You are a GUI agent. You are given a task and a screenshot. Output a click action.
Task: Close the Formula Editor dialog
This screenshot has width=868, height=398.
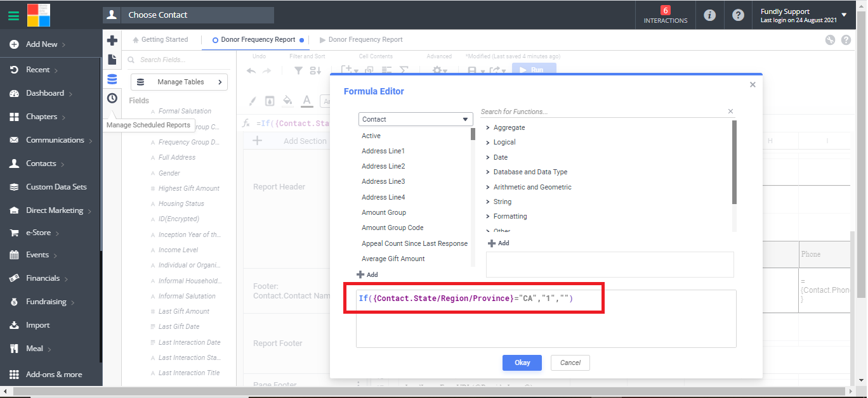click(753, 84)
